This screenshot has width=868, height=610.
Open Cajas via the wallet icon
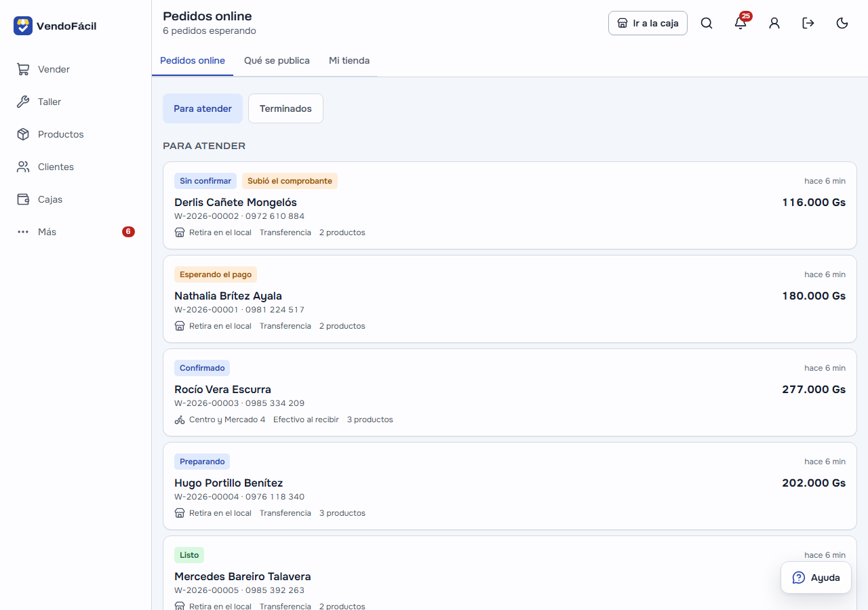tap(23, 199)
